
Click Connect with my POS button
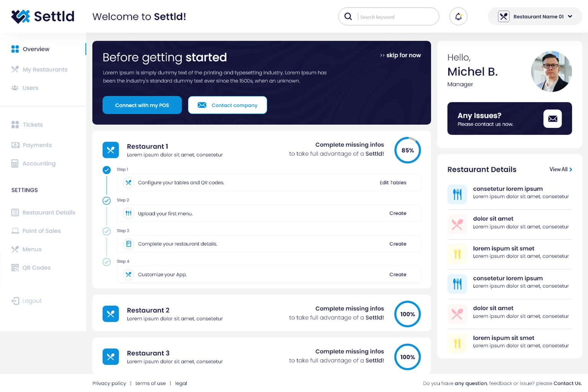tap(142, 105)
